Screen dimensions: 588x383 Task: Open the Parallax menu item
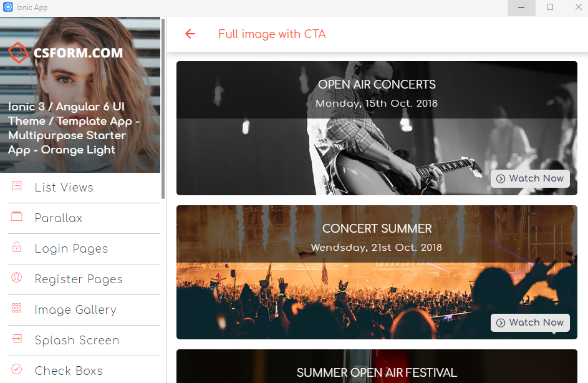click(84, 218)
